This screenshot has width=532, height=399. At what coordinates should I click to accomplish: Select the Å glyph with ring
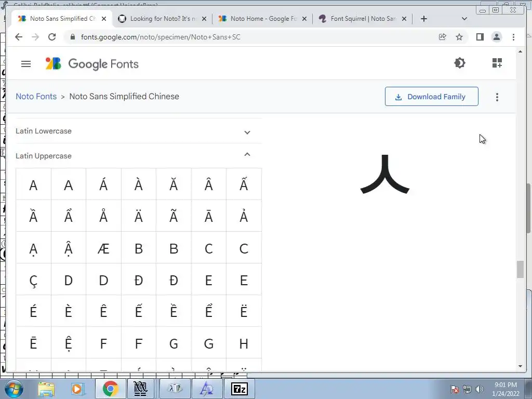[x=103, y=216]
